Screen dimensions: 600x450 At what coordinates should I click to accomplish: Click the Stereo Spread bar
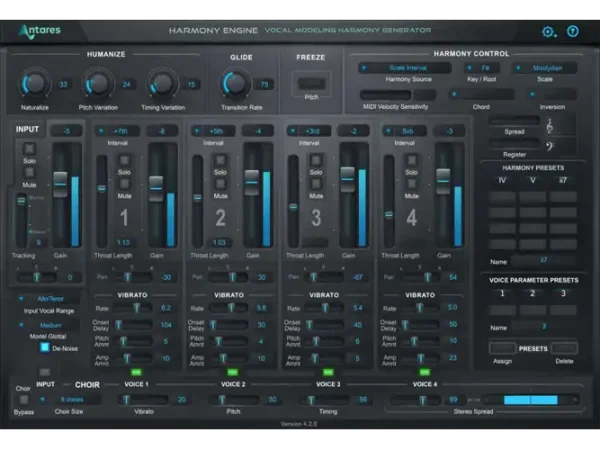point(531,400)
